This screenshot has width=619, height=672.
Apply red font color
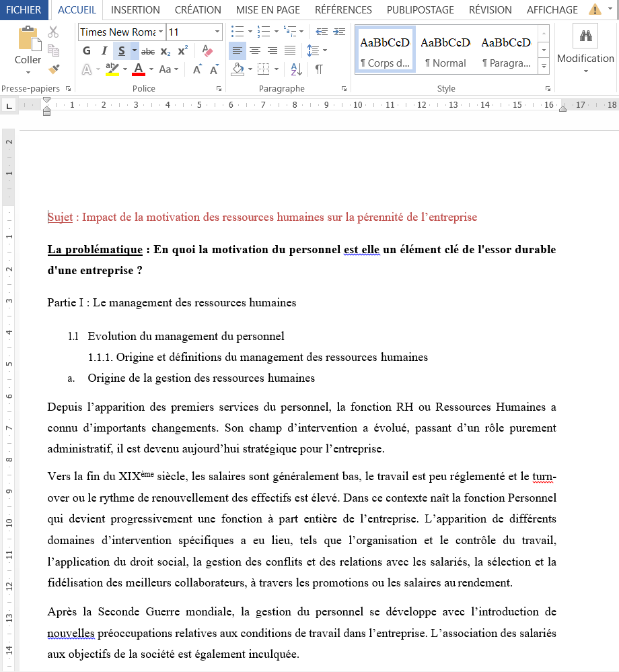point(139,69)
